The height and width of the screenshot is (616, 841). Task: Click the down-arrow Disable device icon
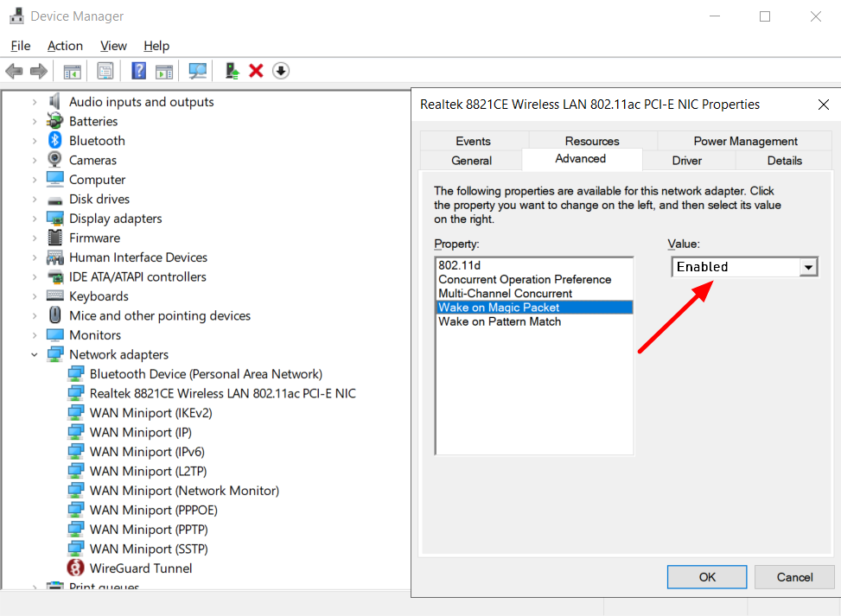[280, 71]
